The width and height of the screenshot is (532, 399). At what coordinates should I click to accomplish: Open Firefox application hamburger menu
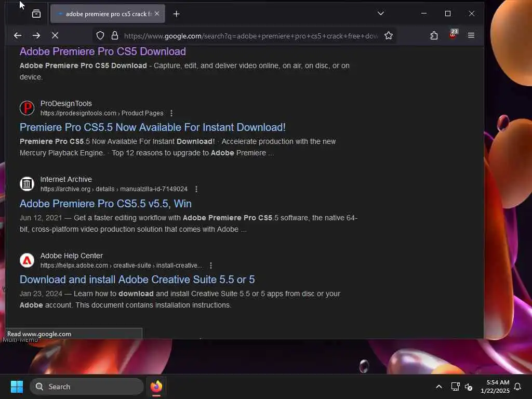click(x=471, y=35)
